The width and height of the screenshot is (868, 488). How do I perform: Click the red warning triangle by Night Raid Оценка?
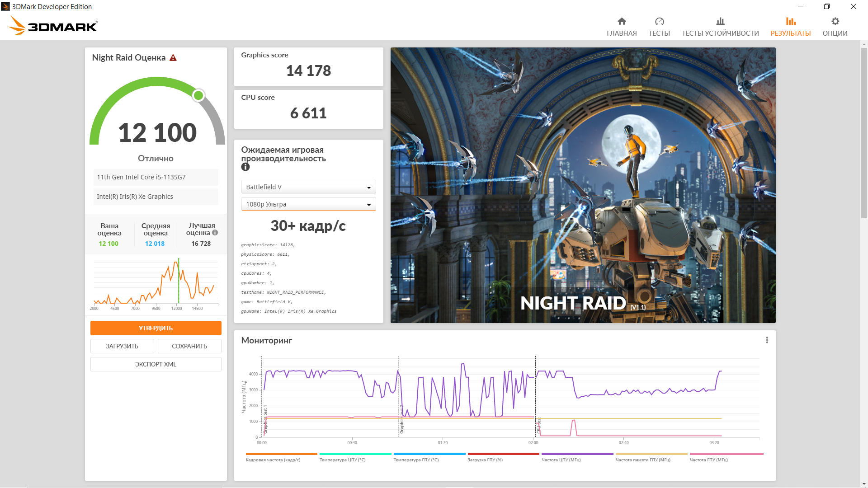point(173,58)
